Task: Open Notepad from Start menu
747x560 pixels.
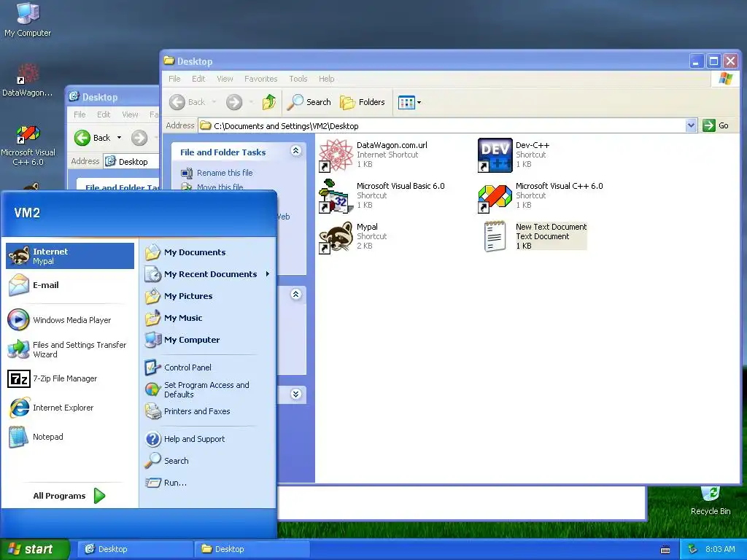Action: [x=70, y=437]
